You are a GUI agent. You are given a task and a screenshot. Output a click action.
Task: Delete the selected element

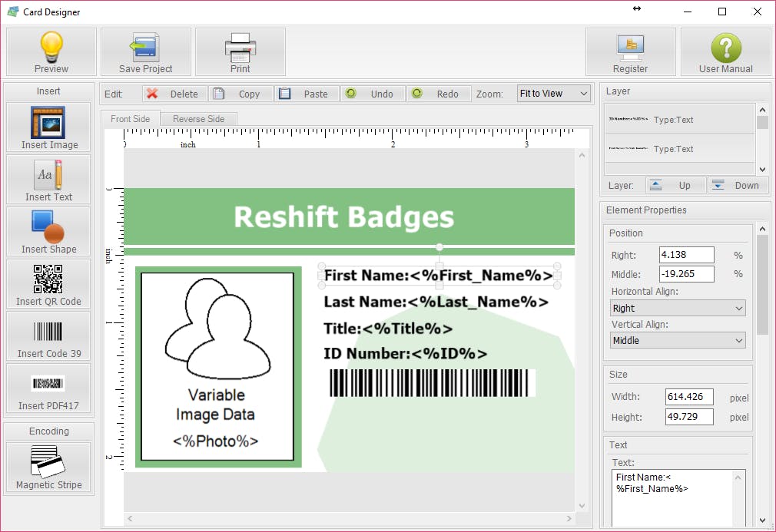pos(174,94)
